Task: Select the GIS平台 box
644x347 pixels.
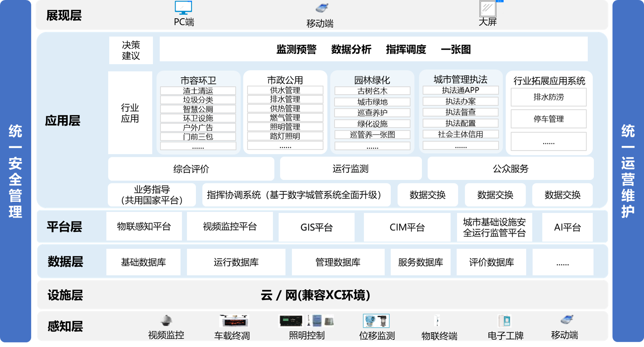Action: [x=316, y=227]
